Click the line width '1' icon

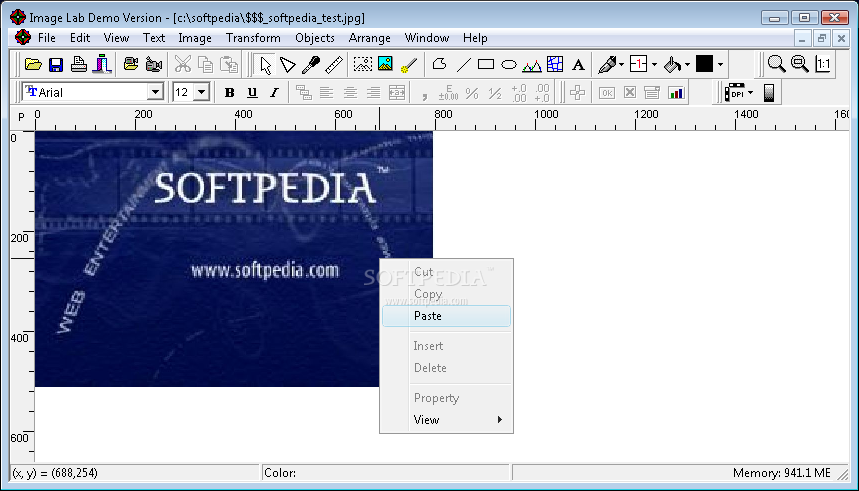point(639,65)
